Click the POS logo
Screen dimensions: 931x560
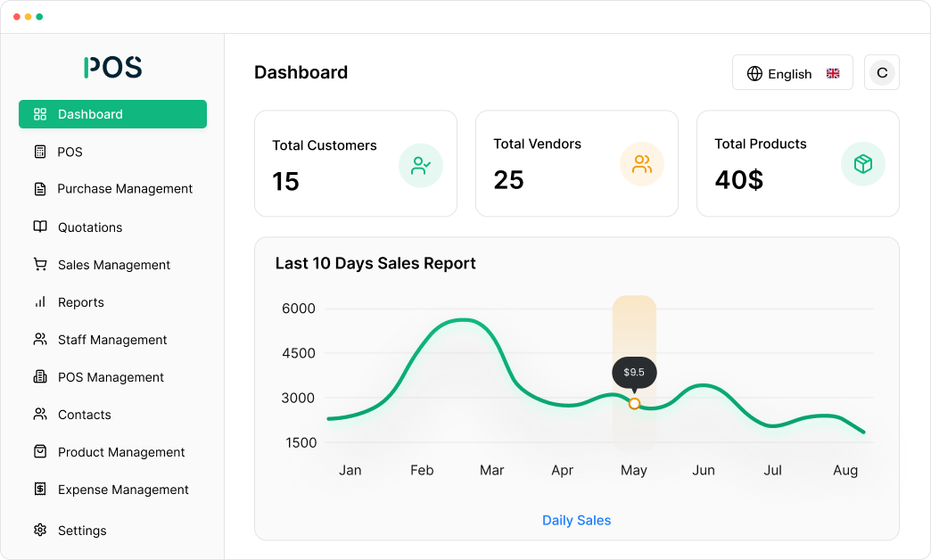113,67
